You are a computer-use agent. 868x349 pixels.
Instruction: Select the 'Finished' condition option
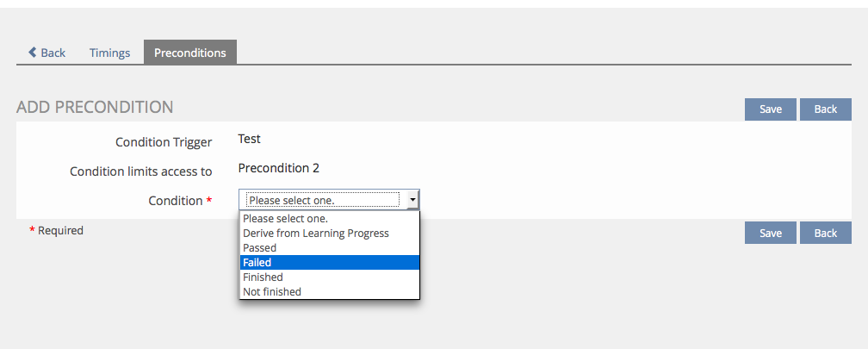[x=263, y=277]
